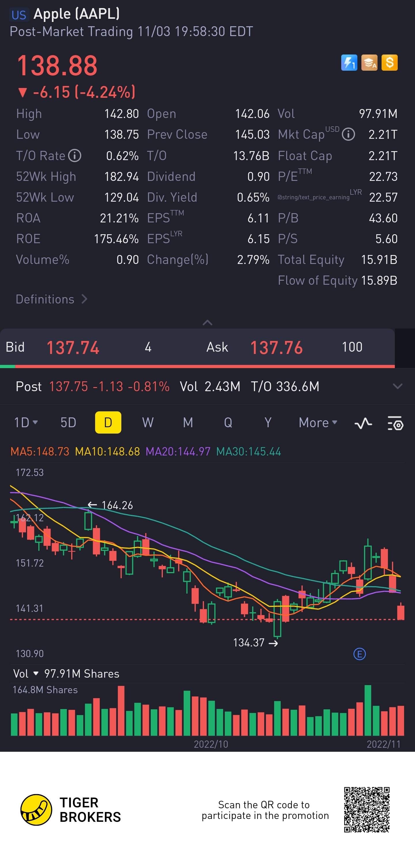Tap the Div. Yield value 0.65%
415x868 pixels.
253,198
